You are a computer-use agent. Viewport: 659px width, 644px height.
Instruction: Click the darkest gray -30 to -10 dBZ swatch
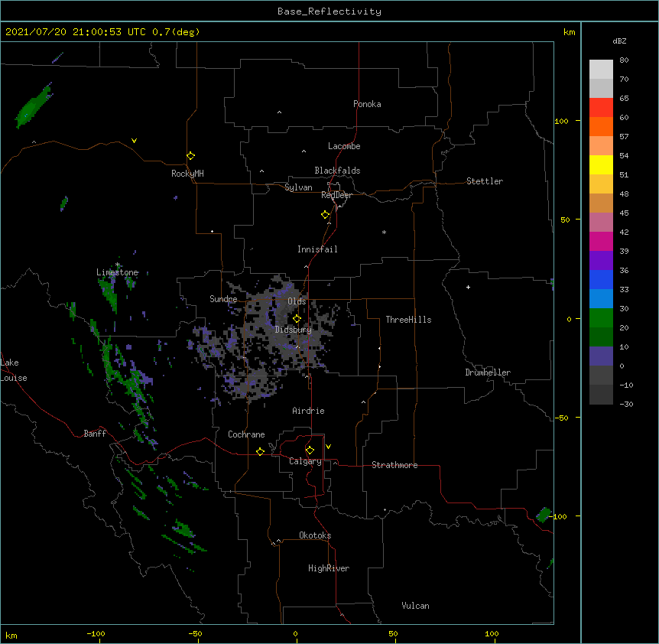point(601,395)
